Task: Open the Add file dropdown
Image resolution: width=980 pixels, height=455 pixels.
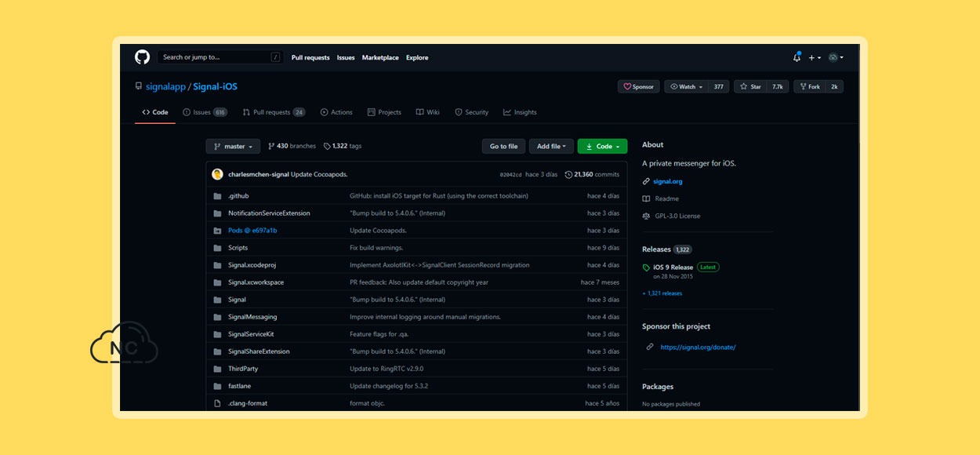Action: pos(552,146)
